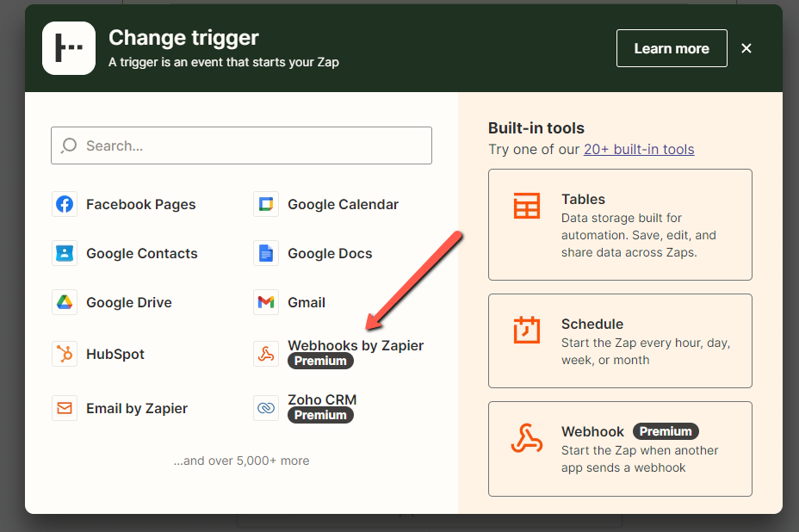This screenshot has height=532, width=799.
Task: Choose Facebook Pages as trigger
Action: coord(140,204)
